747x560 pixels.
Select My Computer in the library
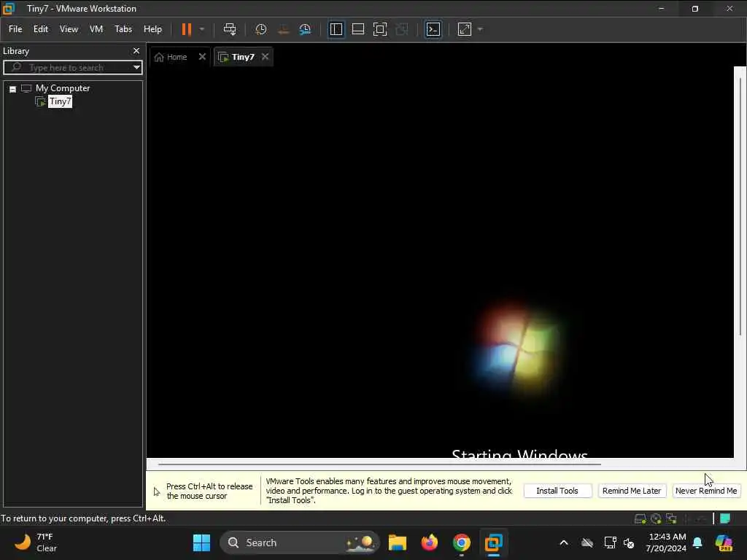point(63,88)
